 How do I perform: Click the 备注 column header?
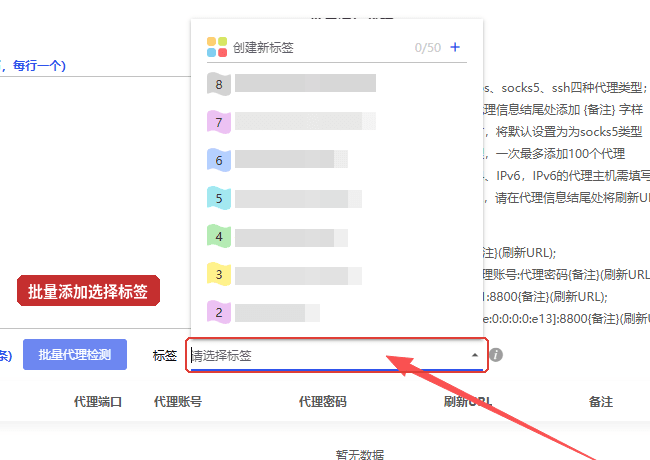(601, 402)
